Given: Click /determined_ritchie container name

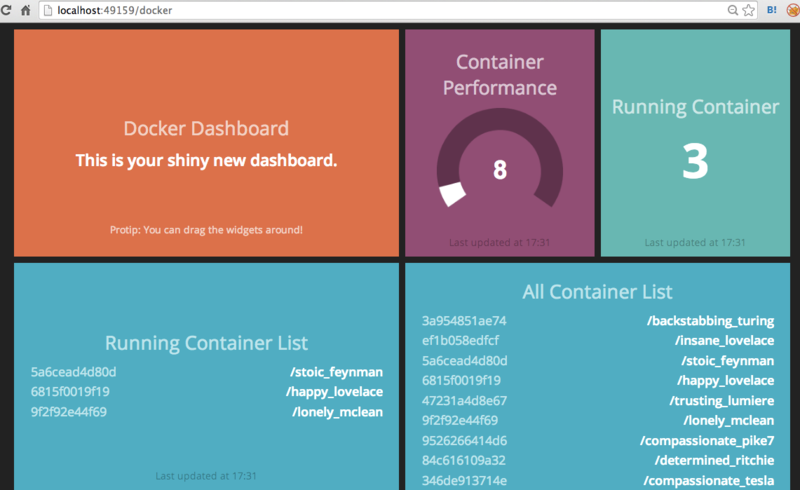Looking at the screenshot, I should pos(715,460).
